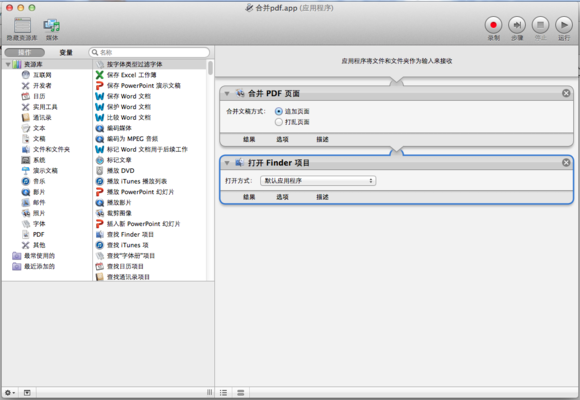
Task: Open the 媒体 media browser icon
Action: tap(52, 25)
